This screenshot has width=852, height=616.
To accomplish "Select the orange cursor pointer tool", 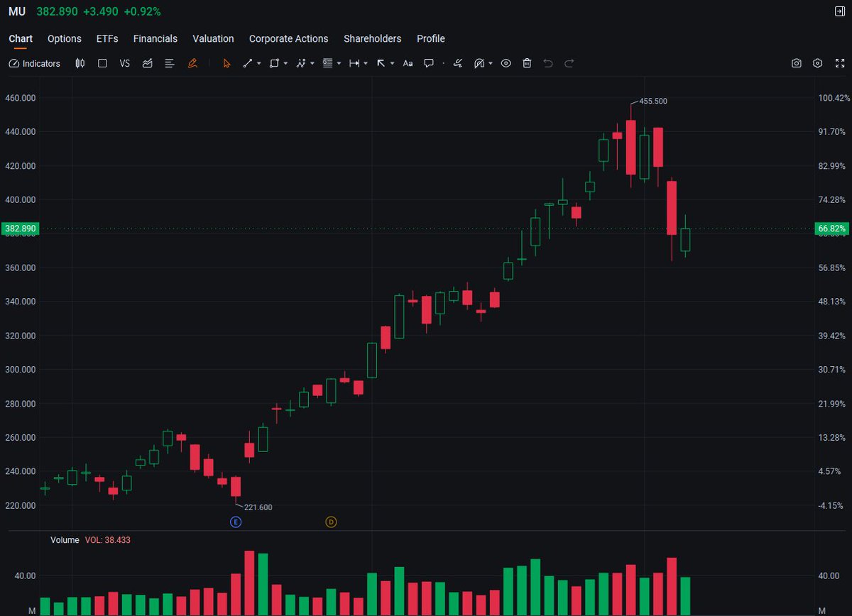I will [x=226, y=63].
